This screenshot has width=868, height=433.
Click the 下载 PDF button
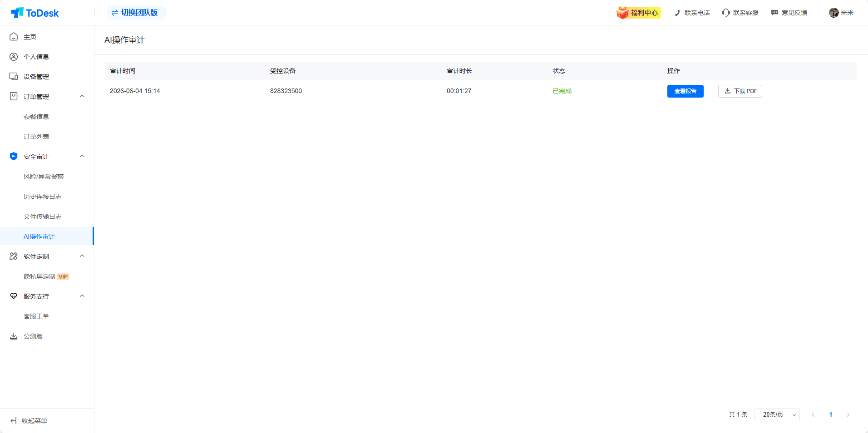coord(740,91)
